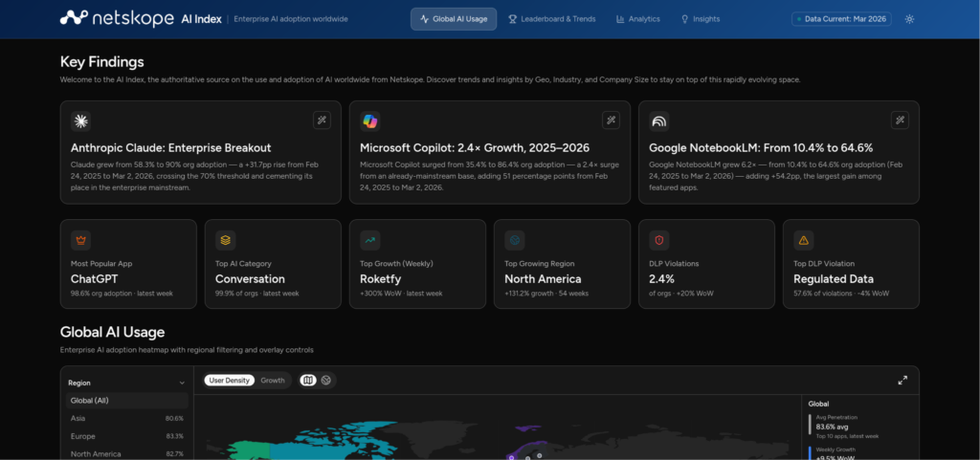Screen dimensions: 980x460
Task: Open the Global AI Usage tab
Action: 454,19
